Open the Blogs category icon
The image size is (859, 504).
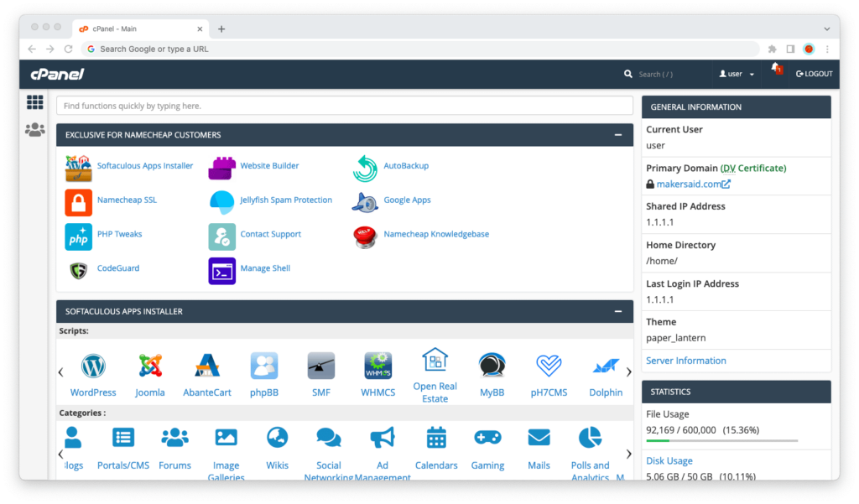coord(72,438)
